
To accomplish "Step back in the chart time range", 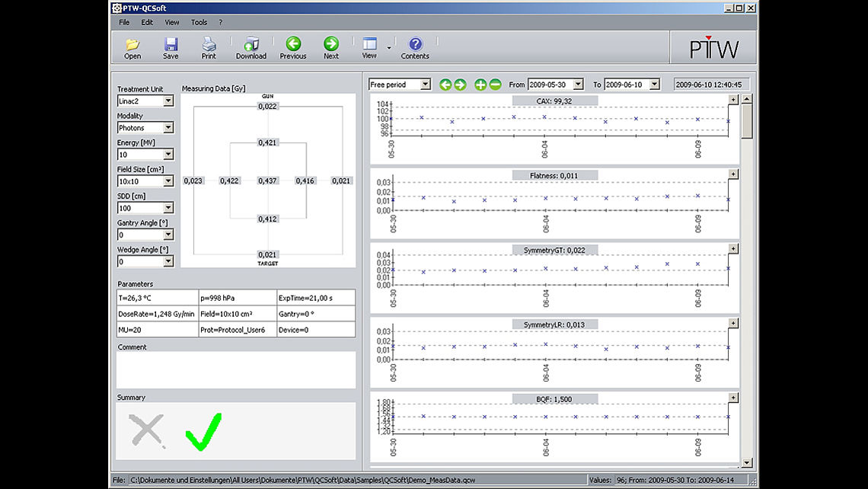I will click(445, 84).
